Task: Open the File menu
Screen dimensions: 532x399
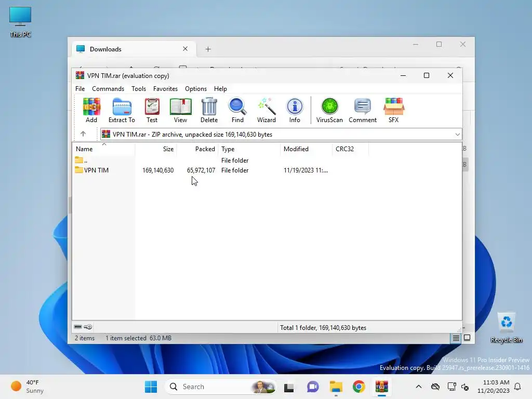Action: (80, 88)
